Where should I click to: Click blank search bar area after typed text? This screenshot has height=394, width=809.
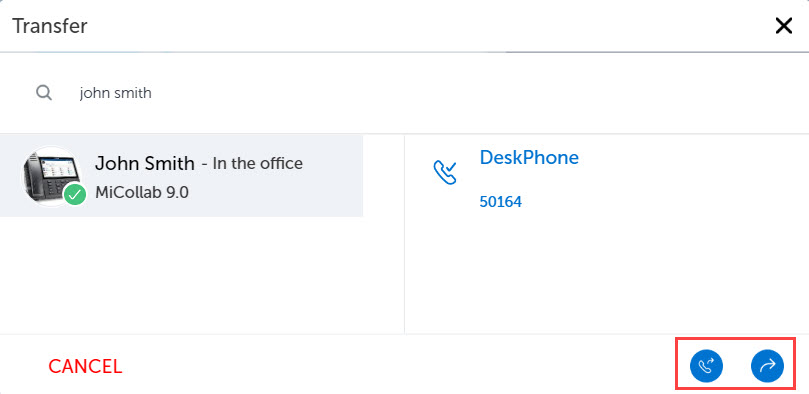[x=464, y=93]
